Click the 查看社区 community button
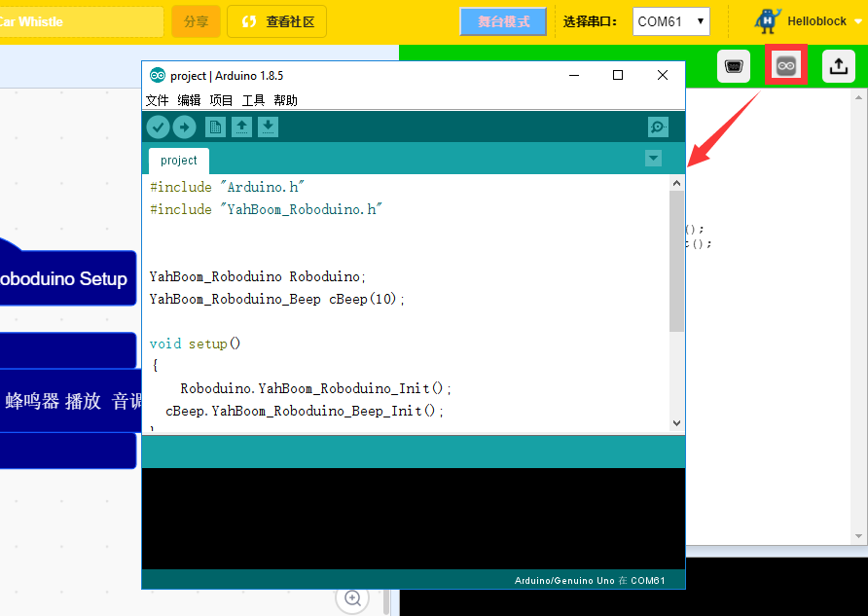 pos(276,21)
